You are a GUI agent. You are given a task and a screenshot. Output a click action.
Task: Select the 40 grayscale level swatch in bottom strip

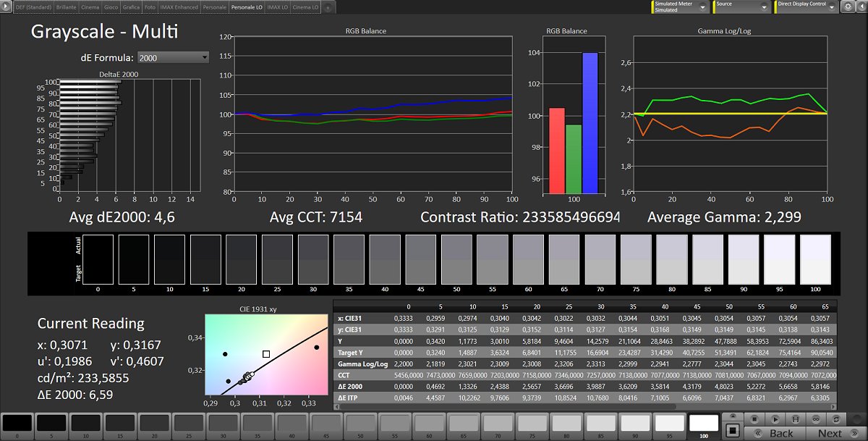pyautogui.click(x=291, y=425)
